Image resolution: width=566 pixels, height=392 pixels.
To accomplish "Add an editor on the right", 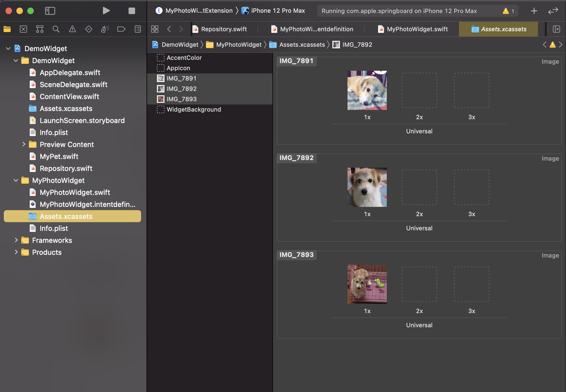I will click(x=556, y=29).
